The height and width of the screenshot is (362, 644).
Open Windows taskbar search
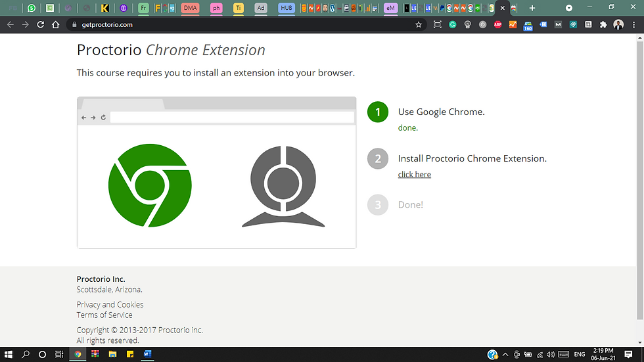click(26, 354)
